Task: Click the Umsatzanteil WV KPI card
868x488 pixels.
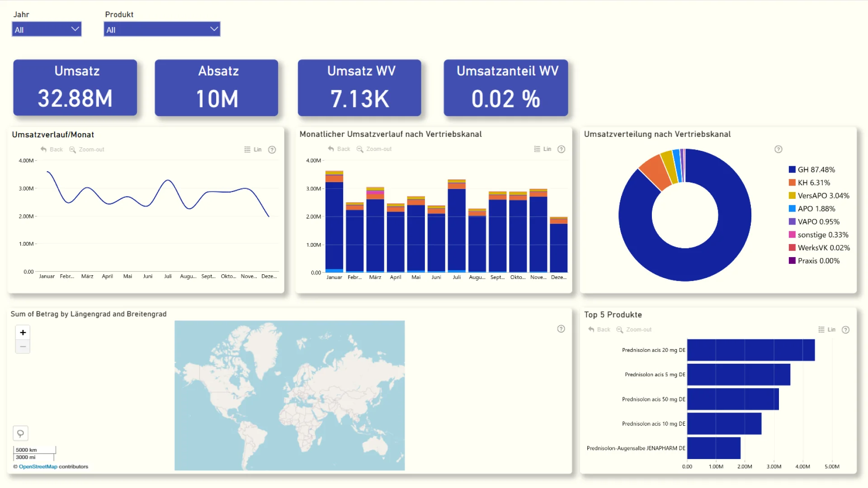Action: click(506, 88)
